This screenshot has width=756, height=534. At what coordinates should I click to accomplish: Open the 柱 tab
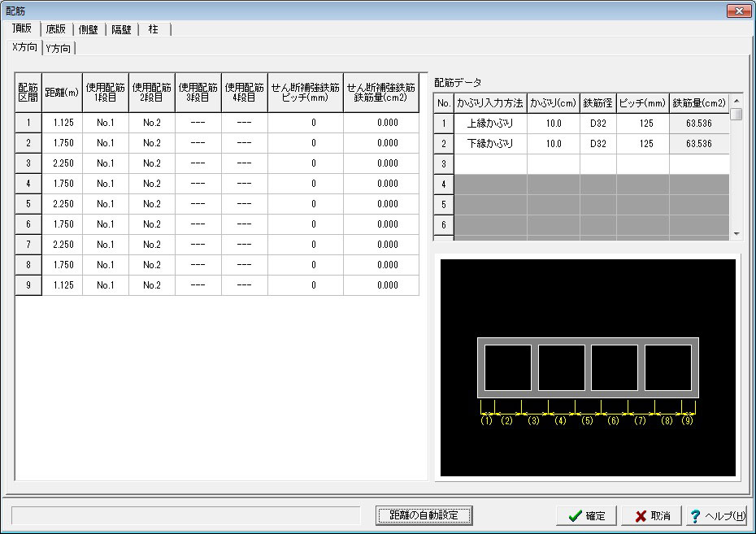[154, 29]
